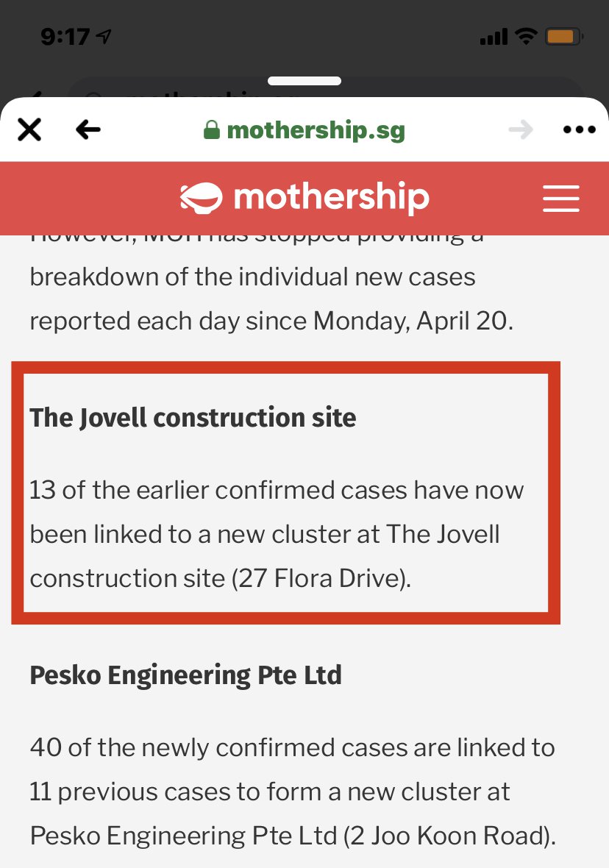Tap the location arrow beside the time

click(104, 37)
